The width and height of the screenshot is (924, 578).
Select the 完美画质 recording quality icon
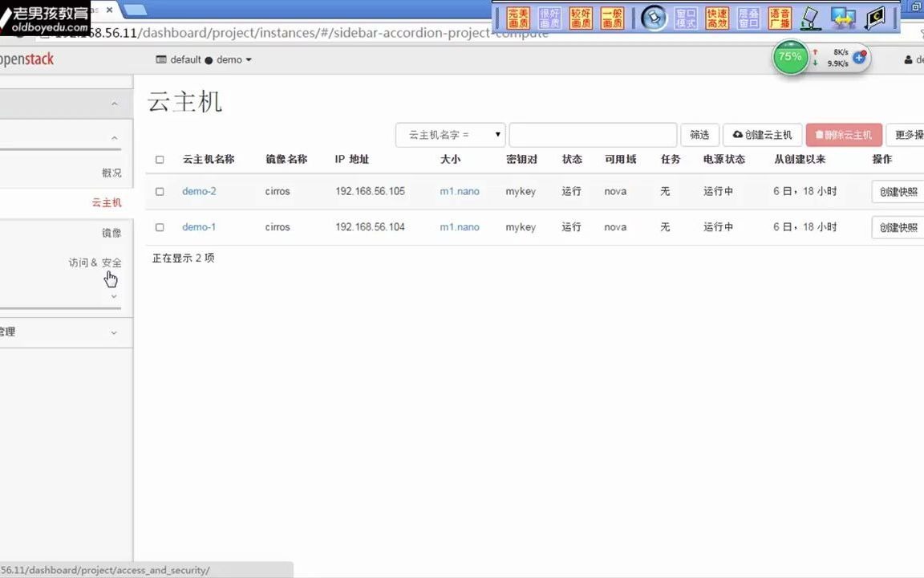tap(517, 15)
